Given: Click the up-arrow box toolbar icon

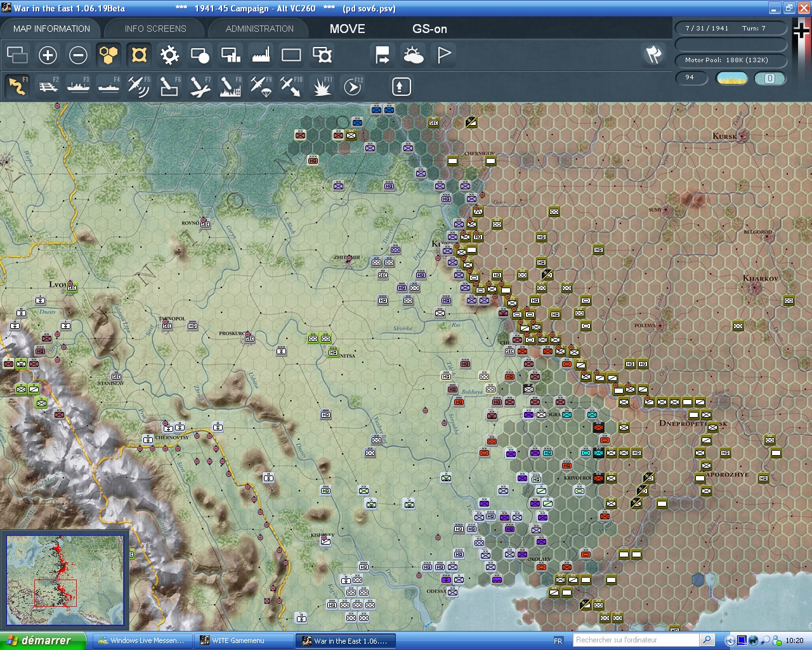Looking at the screenshot, I should coord(401,86).
